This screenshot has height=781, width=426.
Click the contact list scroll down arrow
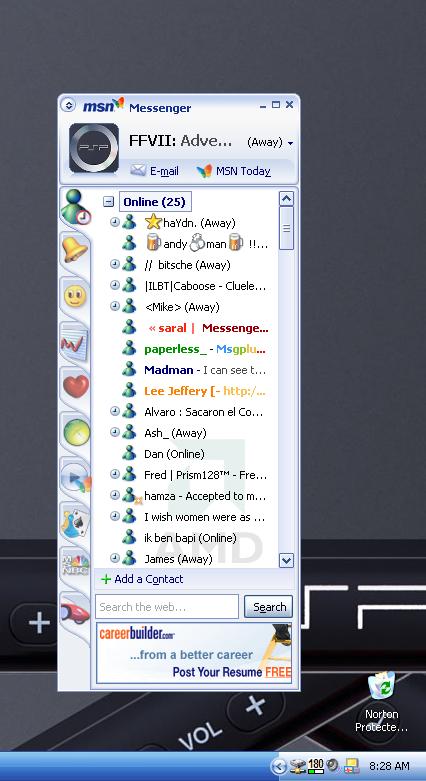pos(286,560)
